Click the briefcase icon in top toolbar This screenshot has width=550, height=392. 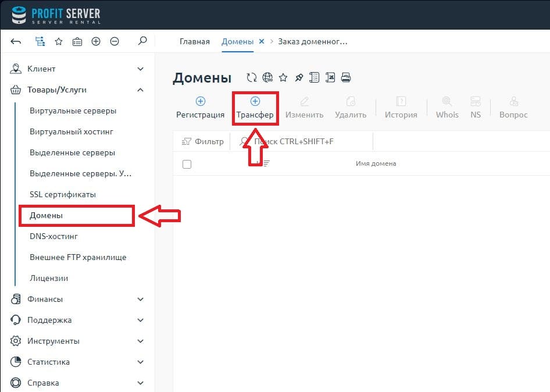pos(77,42)
